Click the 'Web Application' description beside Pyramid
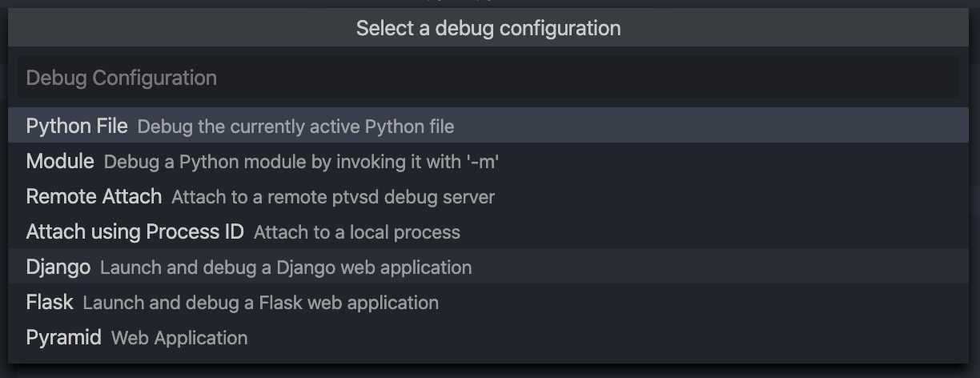The height and width of the screenshot is (378, 980). (x=179, y=338)
